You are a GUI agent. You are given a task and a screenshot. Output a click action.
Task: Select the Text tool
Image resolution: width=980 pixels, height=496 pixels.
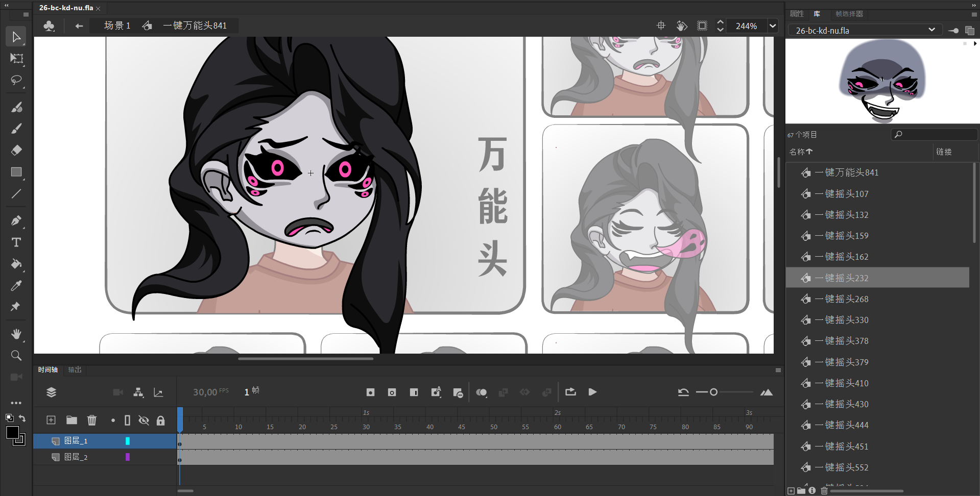[x=16, y=242]
